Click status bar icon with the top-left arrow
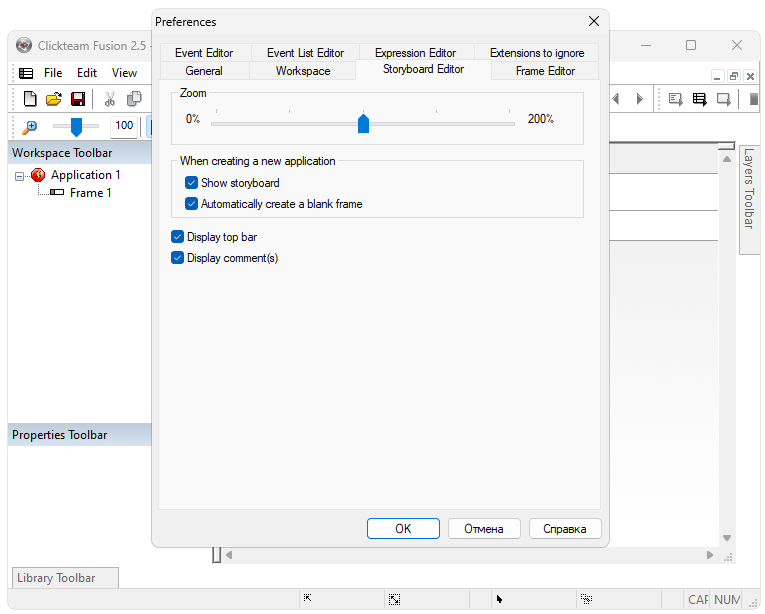The width and height of the screenshot is (765, 614). click(307, 598)
